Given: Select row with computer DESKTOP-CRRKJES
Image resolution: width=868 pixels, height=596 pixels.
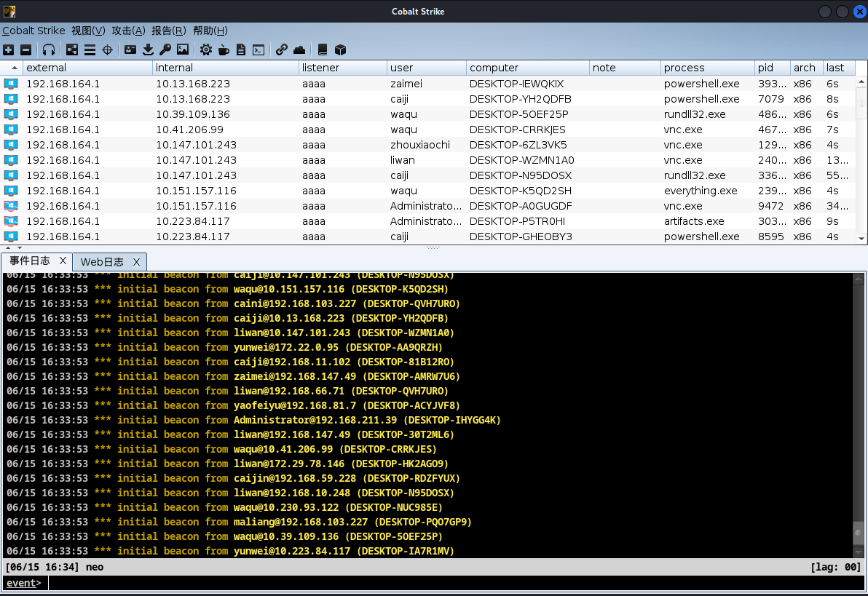Looking at the screenshot, I should pyautogui.click(x=427, y=130).
